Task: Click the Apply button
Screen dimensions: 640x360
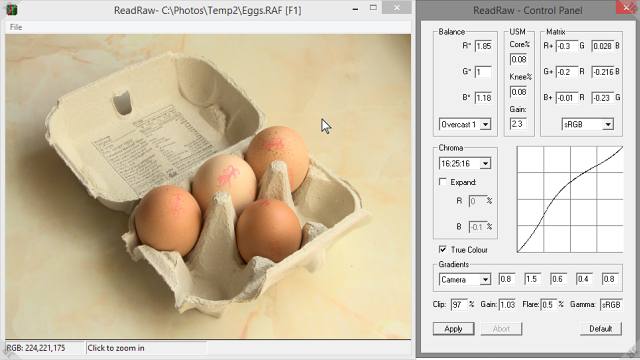Action: point(453,329)
